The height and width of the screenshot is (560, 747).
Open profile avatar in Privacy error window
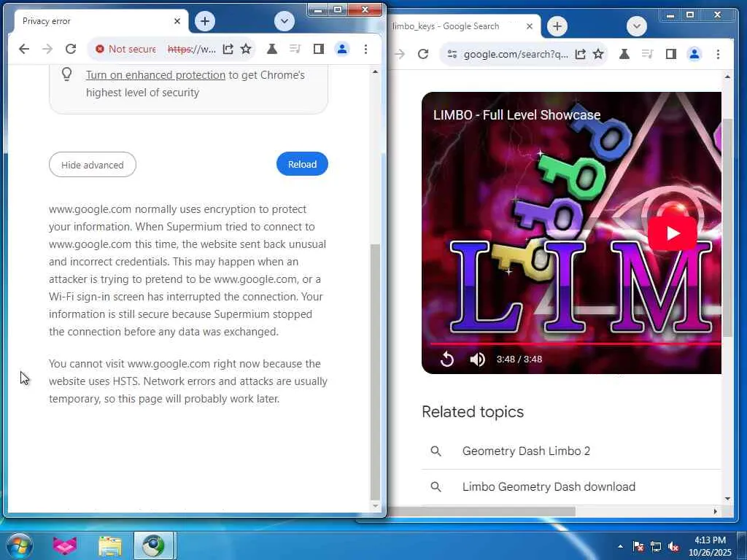point(342,49)
